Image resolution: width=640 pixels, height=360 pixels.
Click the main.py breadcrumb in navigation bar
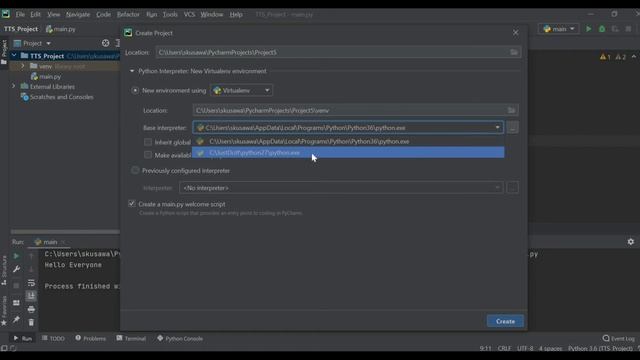point(60,29)
